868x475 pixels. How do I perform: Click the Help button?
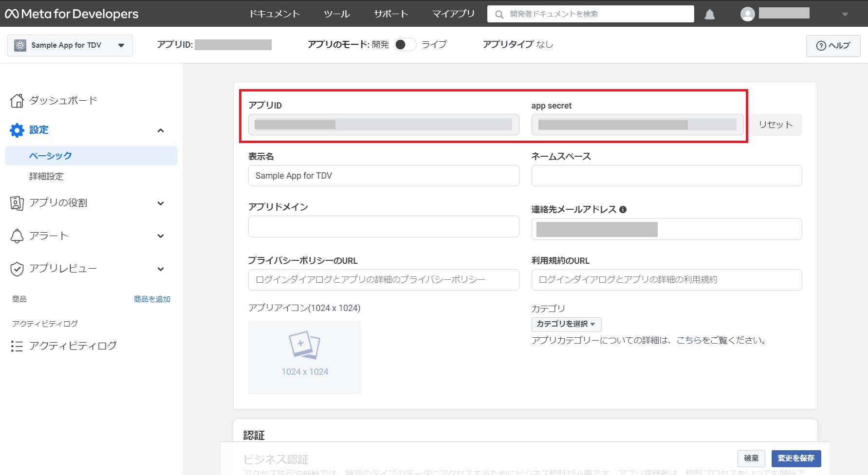[833, 46]
